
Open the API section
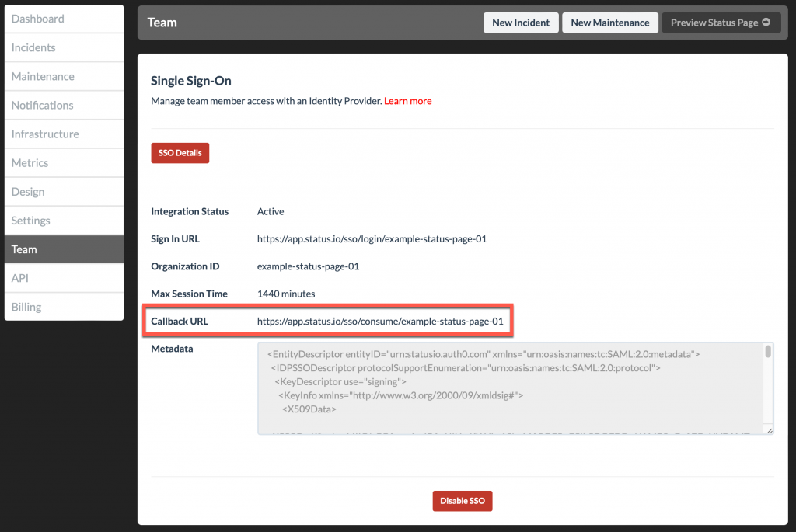pyautogui.click(x=19, y=277)
